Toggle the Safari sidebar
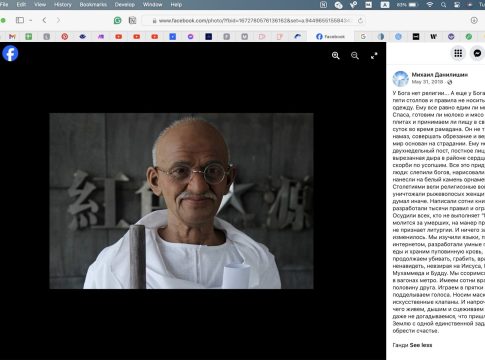This screenshot has width=485, height=360. click(x=20, y=20)
